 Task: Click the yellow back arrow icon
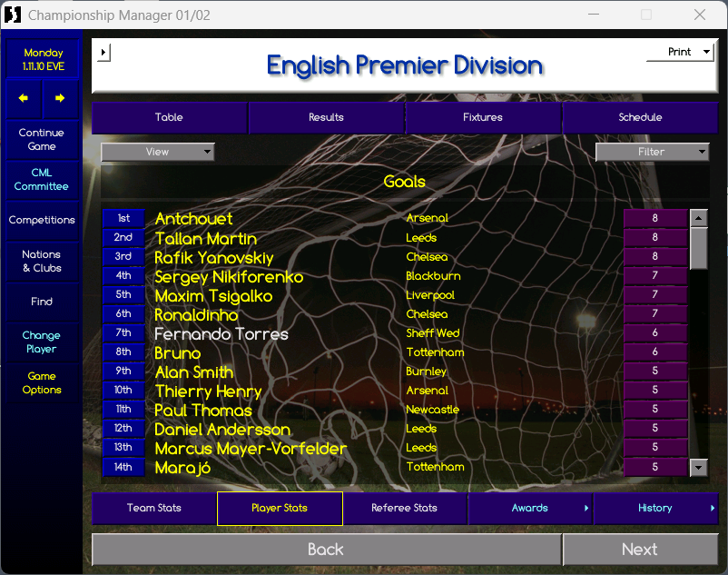pyautogui.click(x=24, y=98)
